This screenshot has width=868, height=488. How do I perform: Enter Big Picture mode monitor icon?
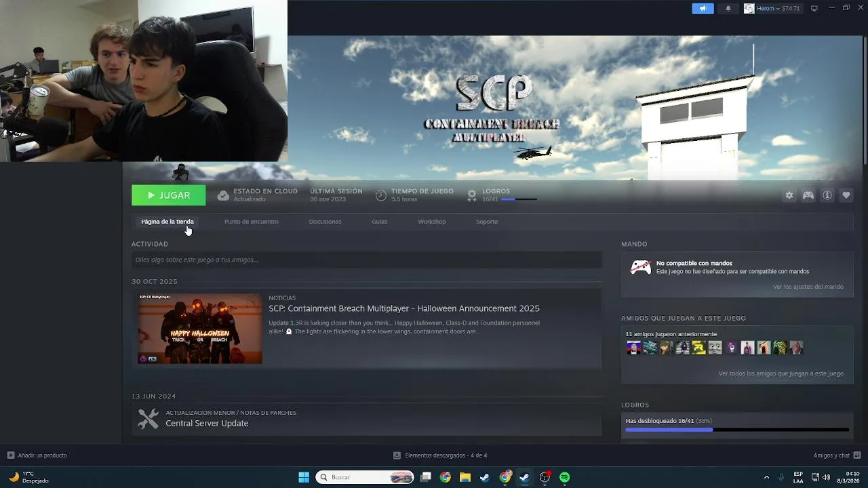[814, 8]
